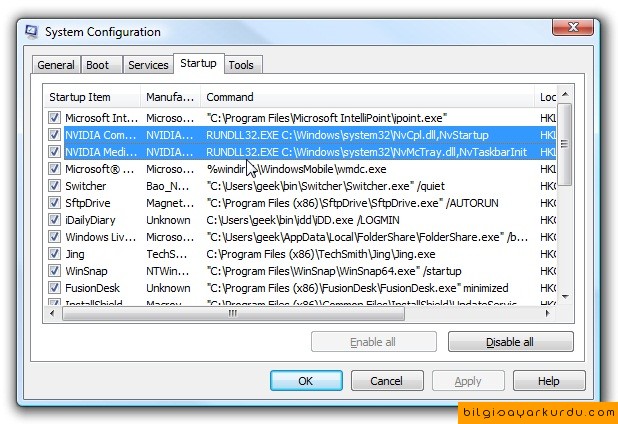
Task: Click the Jing.exe command path
Action: 320,254
